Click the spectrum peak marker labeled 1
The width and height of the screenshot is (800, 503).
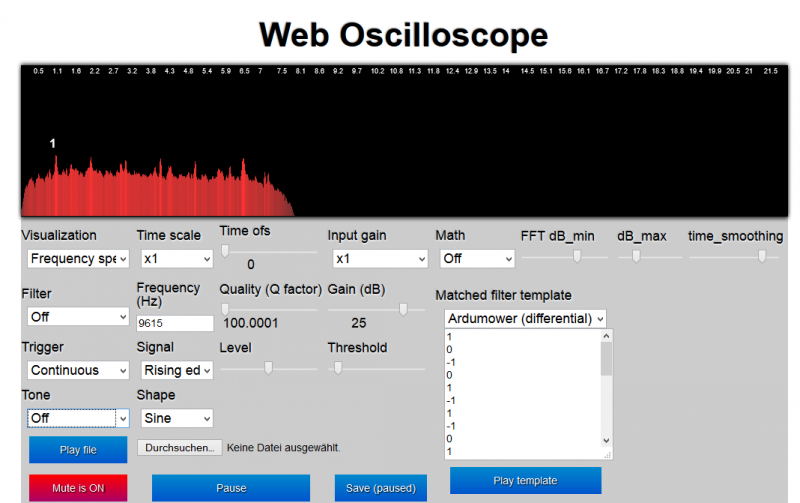click(53, 144)
